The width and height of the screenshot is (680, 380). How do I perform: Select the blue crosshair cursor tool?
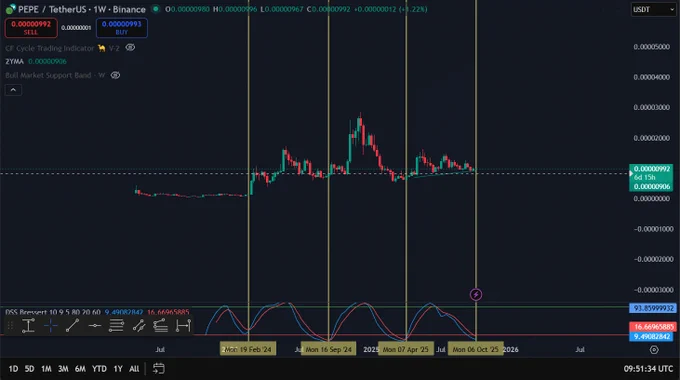(51, 325)
